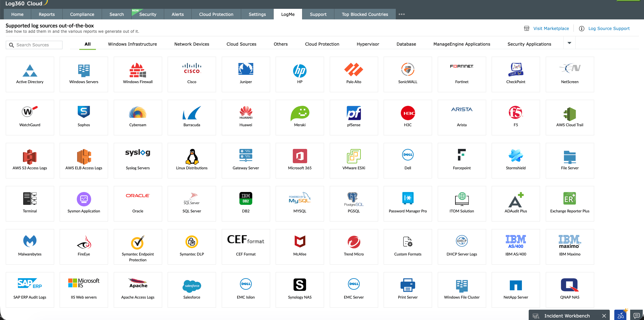This screenshot has height=320, width=644.
Task: Select AWS Cloud Trail tile
Action: click(570, 117)
